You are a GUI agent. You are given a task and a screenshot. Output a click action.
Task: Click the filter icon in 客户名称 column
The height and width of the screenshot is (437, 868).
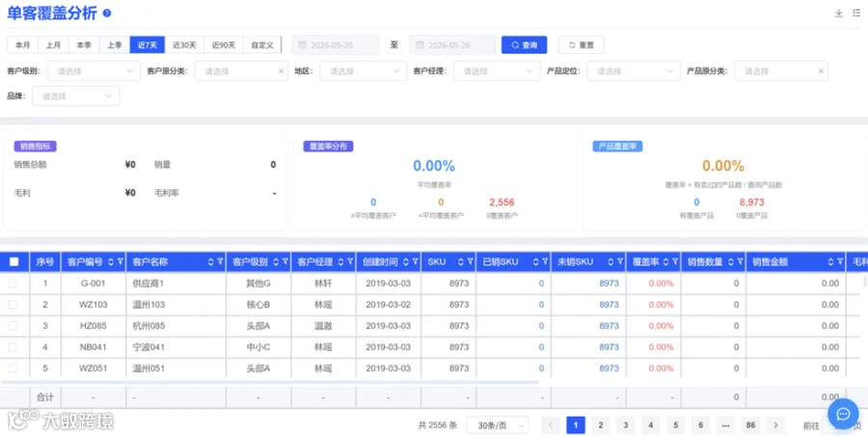(220, 262)
